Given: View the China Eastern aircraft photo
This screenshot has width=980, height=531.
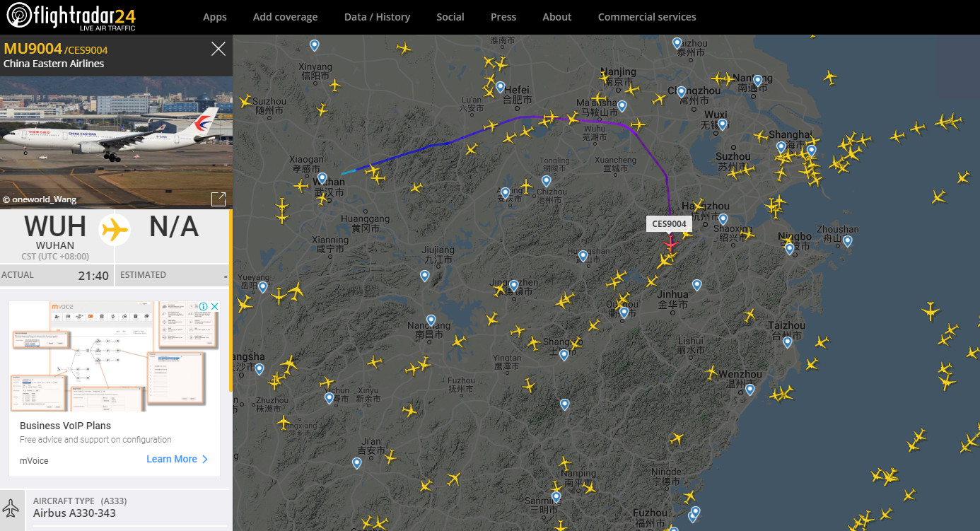Looking at the screenshot, I should [116, 141].
